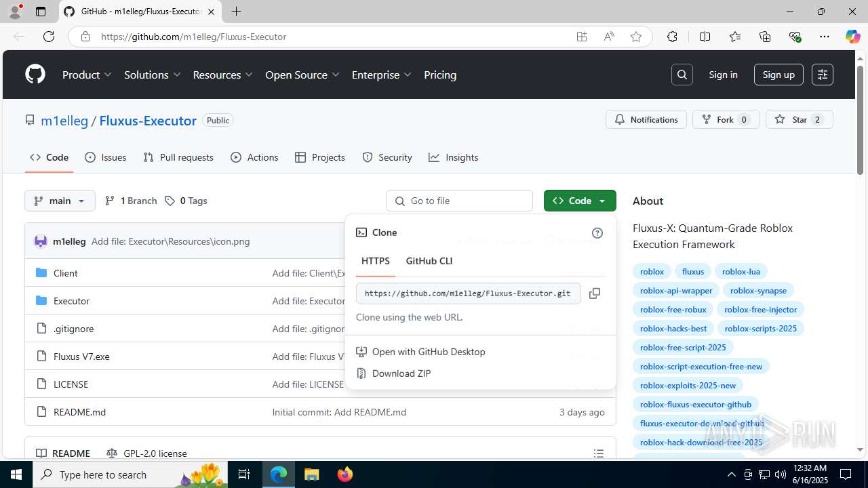Click Download ZIP
The width and height of the screenshot is (868, 488).
pyautogui.click(x=401, y=373)
